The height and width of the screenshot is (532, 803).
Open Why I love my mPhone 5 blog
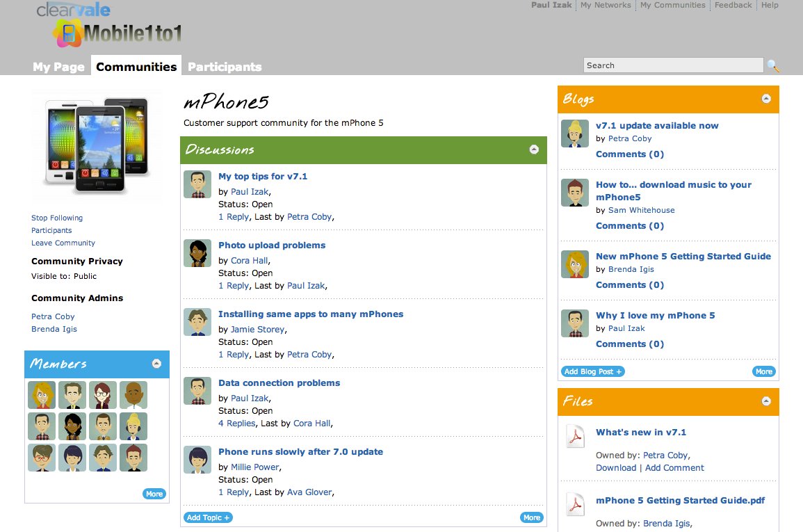click(655, 316)
